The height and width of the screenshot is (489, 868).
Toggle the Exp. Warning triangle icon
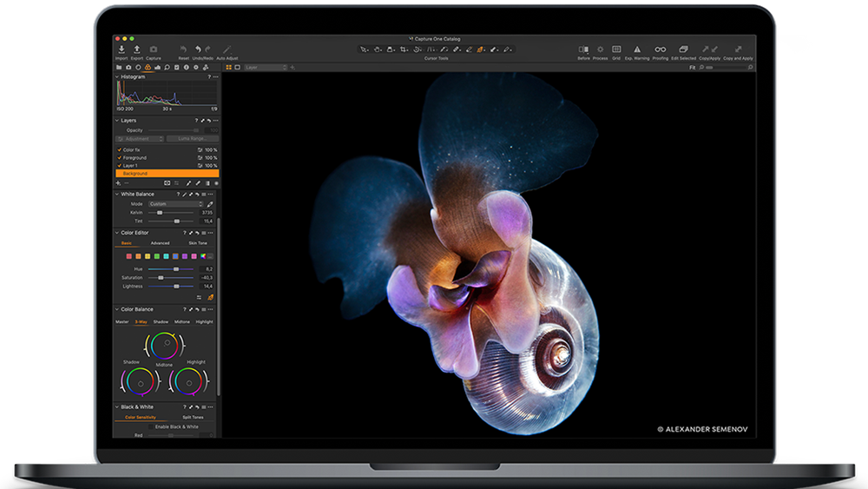point(637,50)
